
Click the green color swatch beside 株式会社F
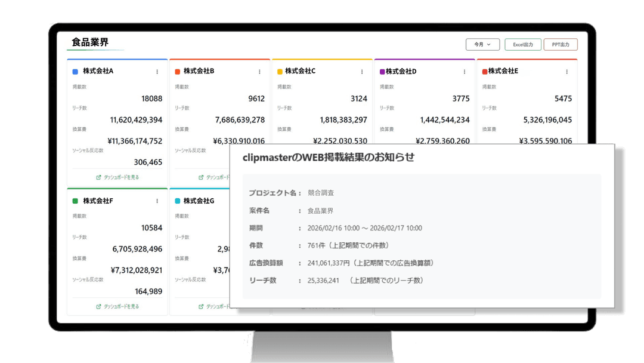tap(75, 201)
